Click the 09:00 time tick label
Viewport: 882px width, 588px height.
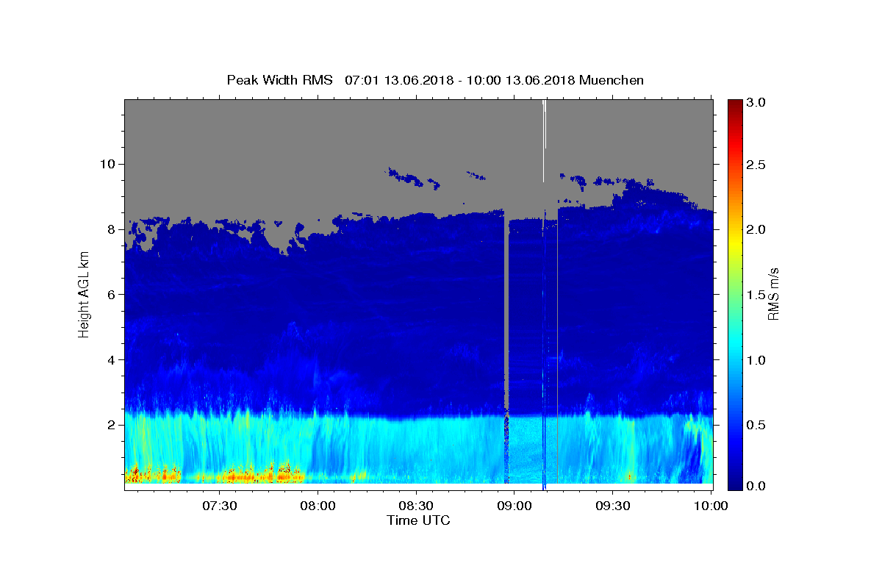click(514, 506)
